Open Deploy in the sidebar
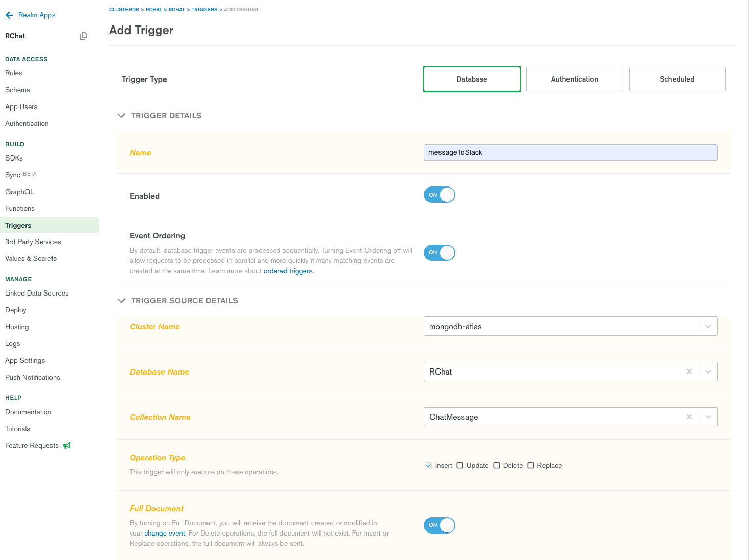The height and width of the screenshot is (560, 749). (x=16, y=310)
